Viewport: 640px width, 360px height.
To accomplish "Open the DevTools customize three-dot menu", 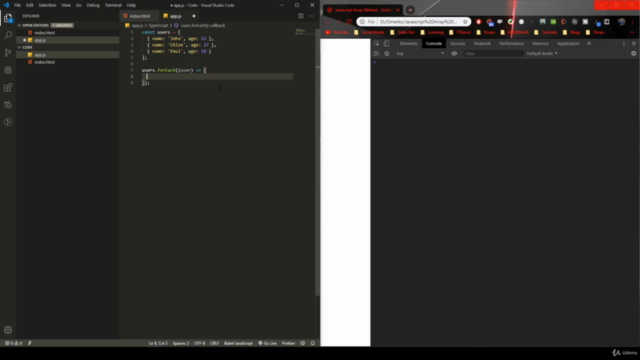I will point(624,43).
